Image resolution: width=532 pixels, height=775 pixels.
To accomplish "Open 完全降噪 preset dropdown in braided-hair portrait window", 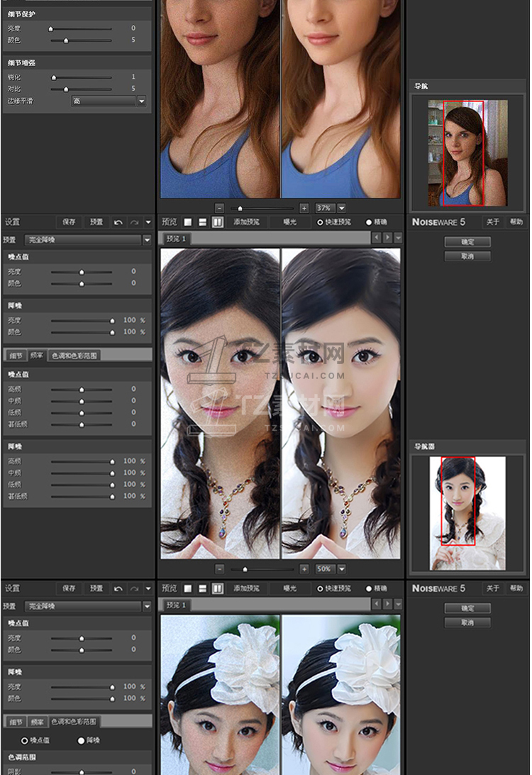I will [x=147, y=240].
